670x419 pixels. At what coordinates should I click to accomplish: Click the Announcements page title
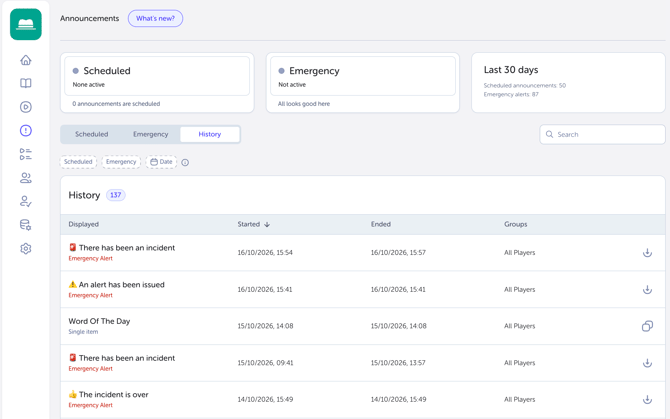pos(89,18)
